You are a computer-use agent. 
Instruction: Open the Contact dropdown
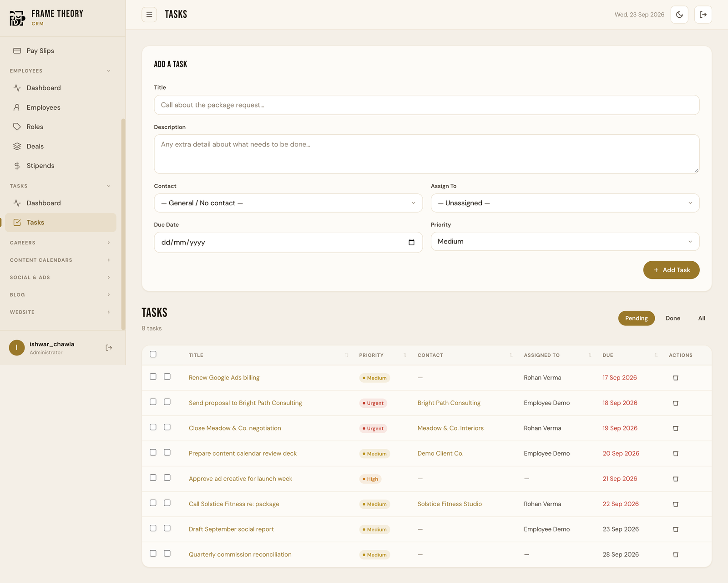point(288,203)
